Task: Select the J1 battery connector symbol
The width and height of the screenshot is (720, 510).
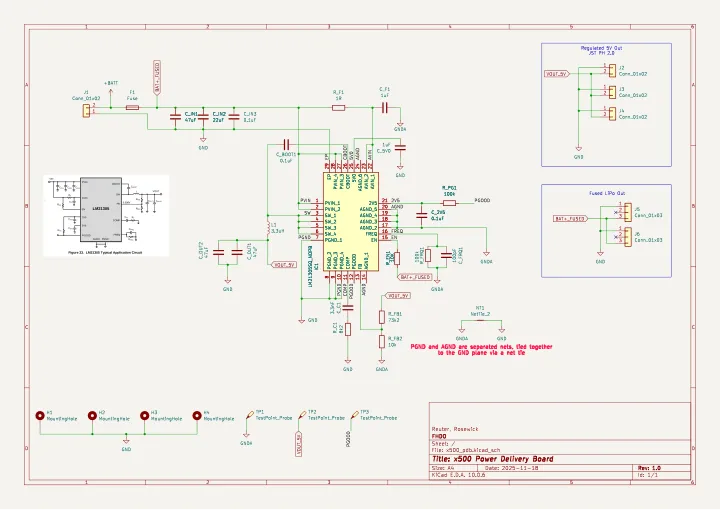Action: 86,111
